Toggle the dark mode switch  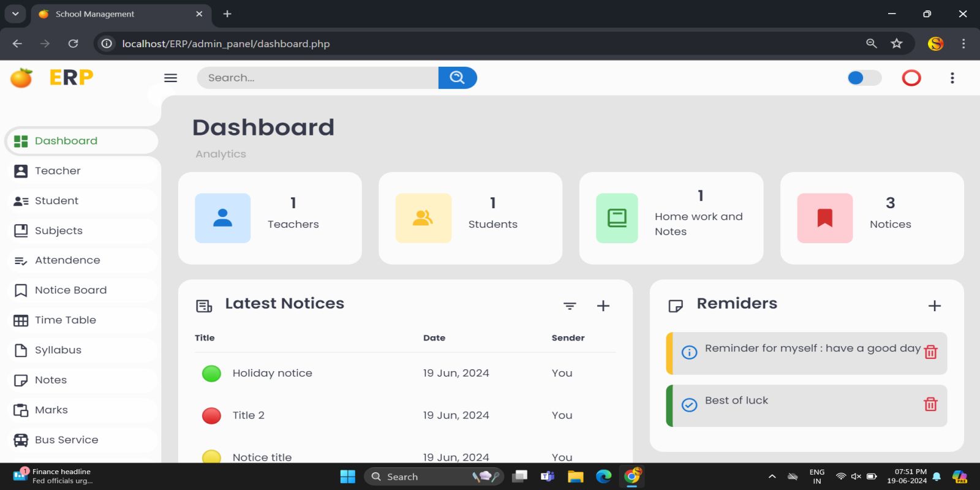tap(864, 78)
